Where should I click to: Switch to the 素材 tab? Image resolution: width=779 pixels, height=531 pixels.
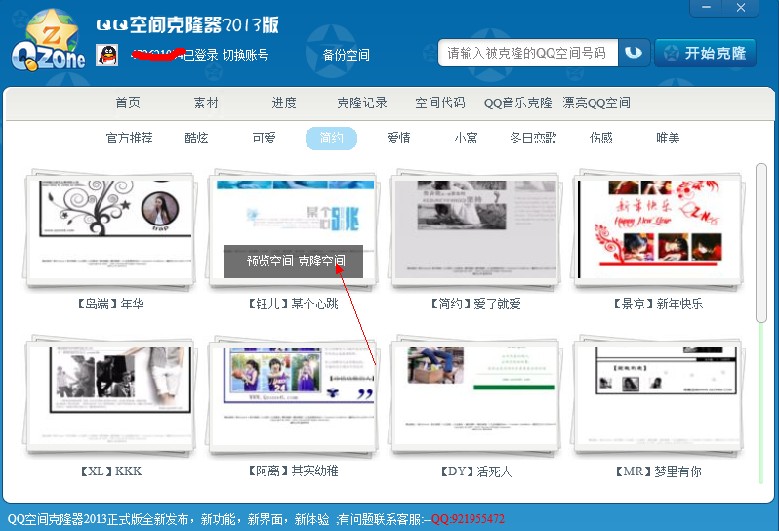pos(206,103)
